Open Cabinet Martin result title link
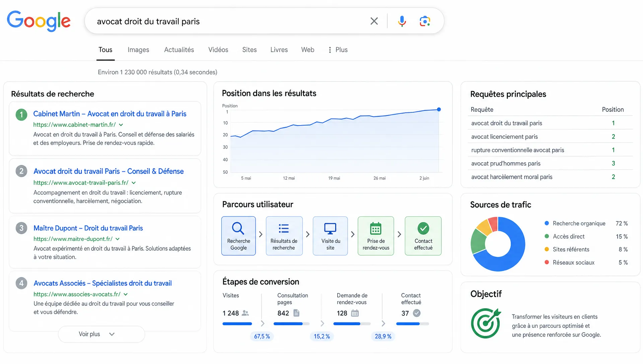The width and height of the screenshot is (643, 364). 110,114
